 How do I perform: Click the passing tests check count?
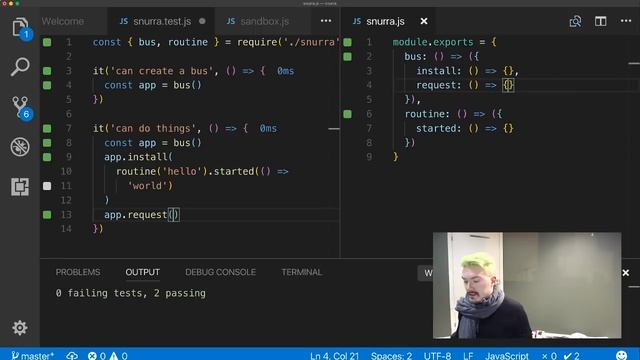point(571,356)
